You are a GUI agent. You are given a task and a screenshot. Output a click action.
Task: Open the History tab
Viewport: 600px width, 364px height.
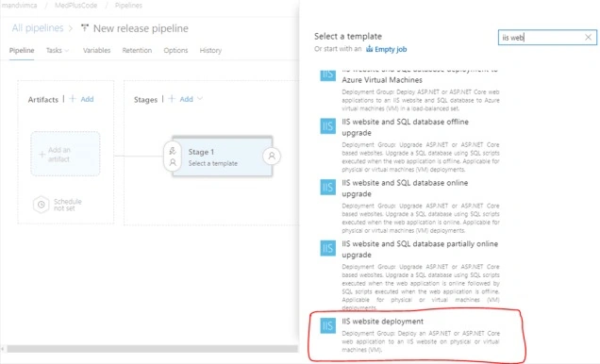pos(210,51)
